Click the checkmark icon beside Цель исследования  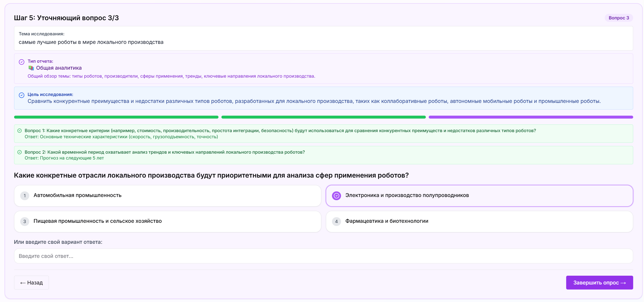(22, 95)
